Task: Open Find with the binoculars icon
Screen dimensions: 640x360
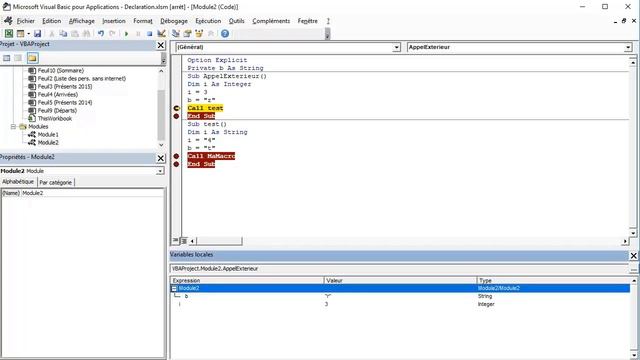Action: pyautogui.click(x=86, y=33)
